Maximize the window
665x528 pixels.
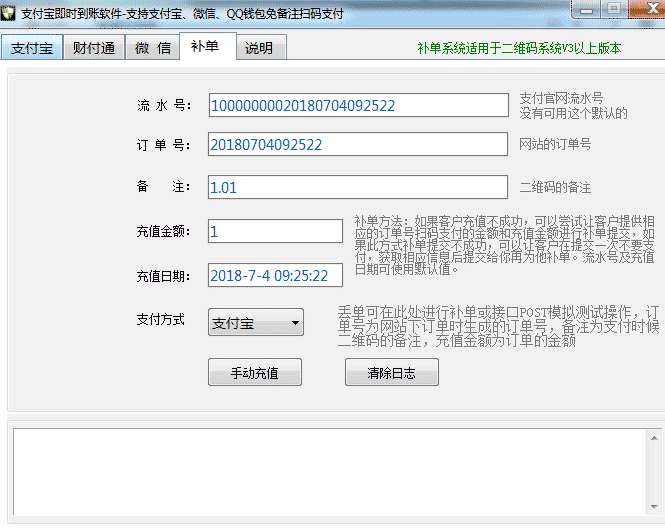pyautogui.click(x=613, y=8)
